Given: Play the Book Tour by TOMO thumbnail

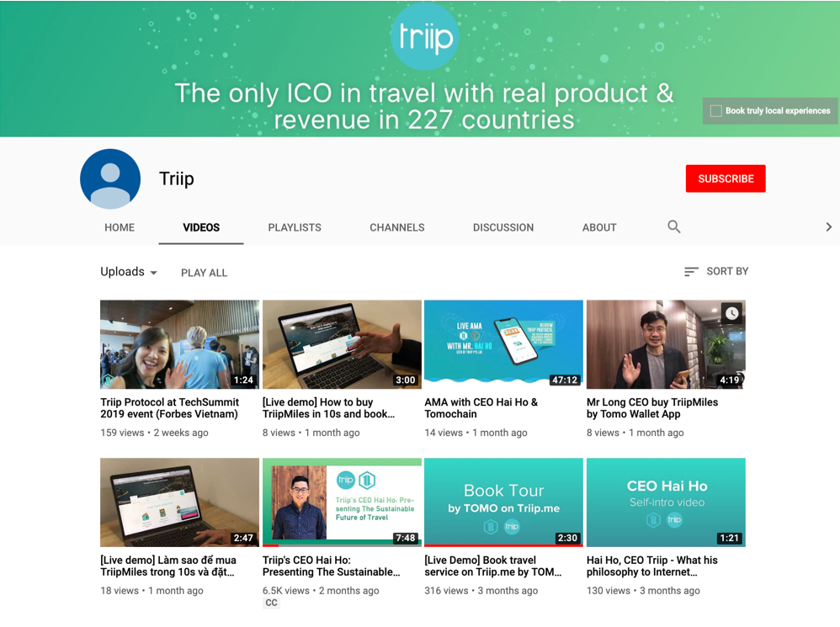Looking at the screenshot, I should tap(503, 502).
